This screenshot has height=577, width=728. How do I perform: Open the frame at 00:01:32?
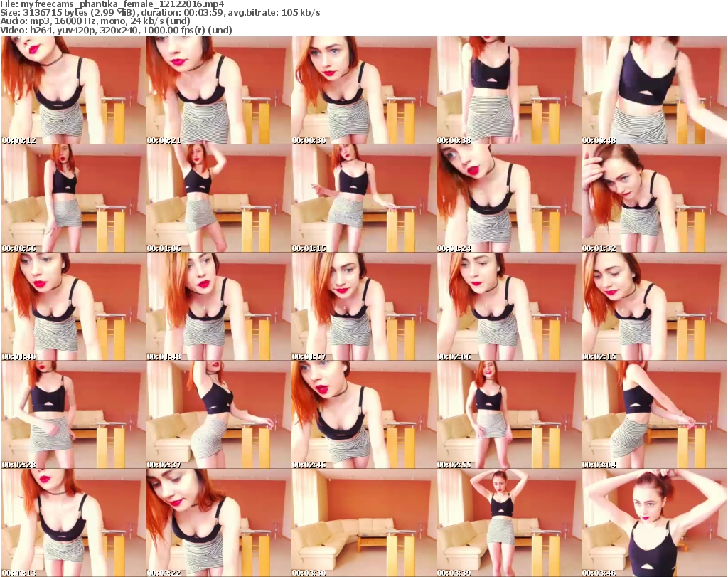pyautogui.click(x=654, y=198)
